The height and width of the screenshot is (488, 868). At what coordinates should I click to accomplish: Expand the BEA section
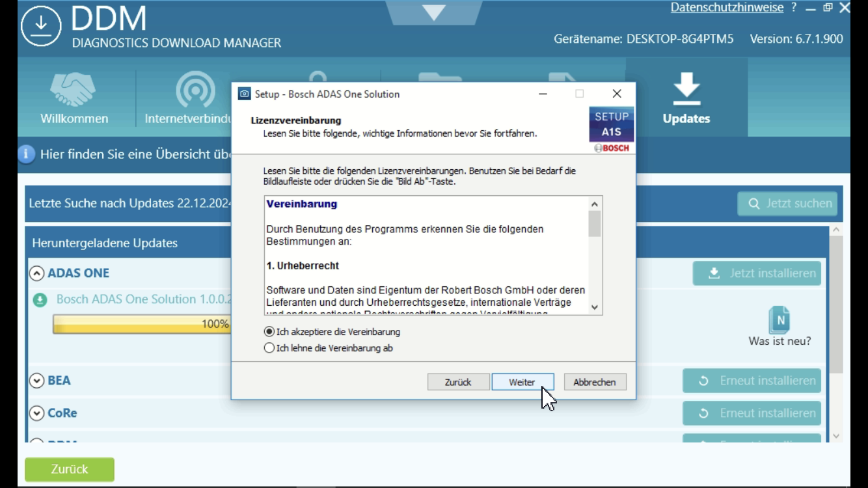tap(37, 381)
